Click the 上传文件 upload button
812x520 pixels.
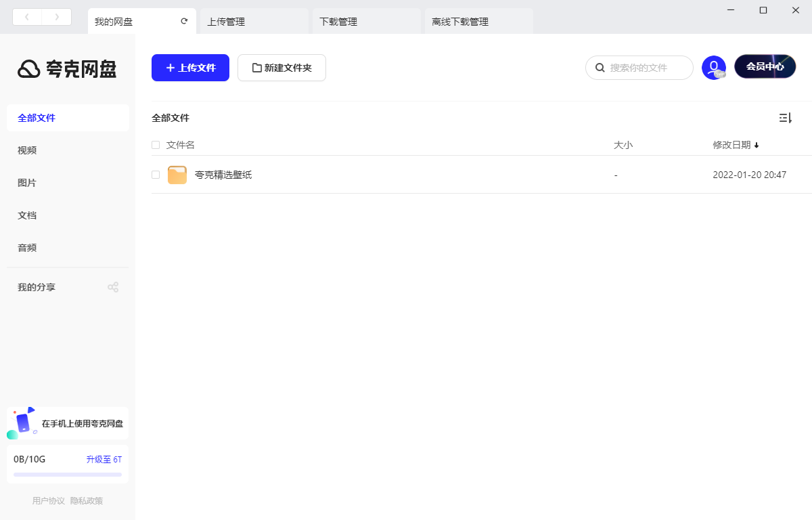[190, 68]
